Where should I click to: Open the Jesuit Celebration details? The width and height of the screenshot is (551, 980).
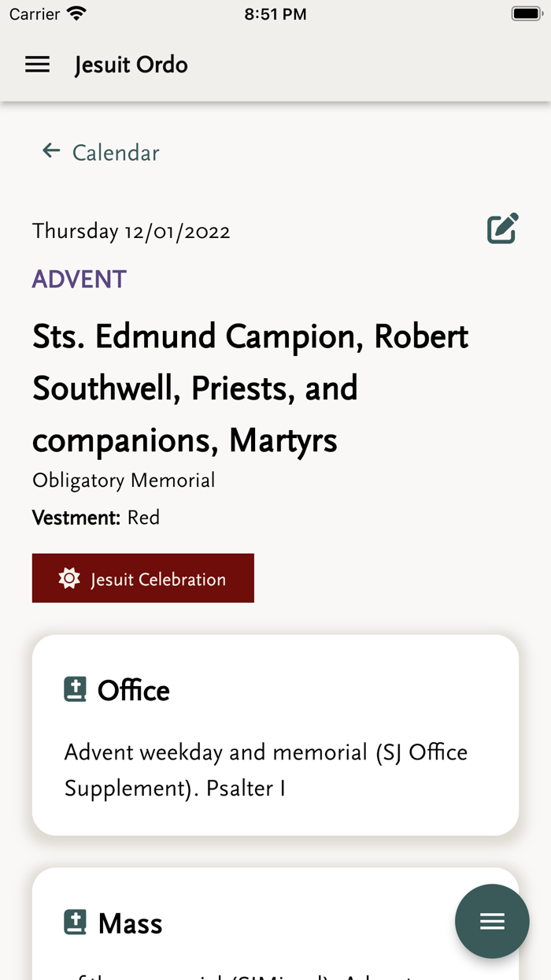click(142, 577)
